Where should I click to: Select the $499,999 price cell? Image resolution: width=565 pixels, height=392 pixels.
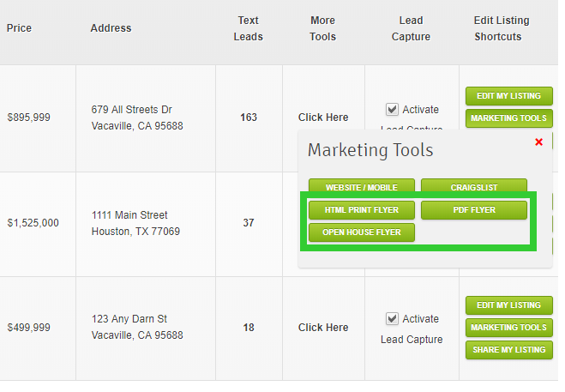point(29,328)
